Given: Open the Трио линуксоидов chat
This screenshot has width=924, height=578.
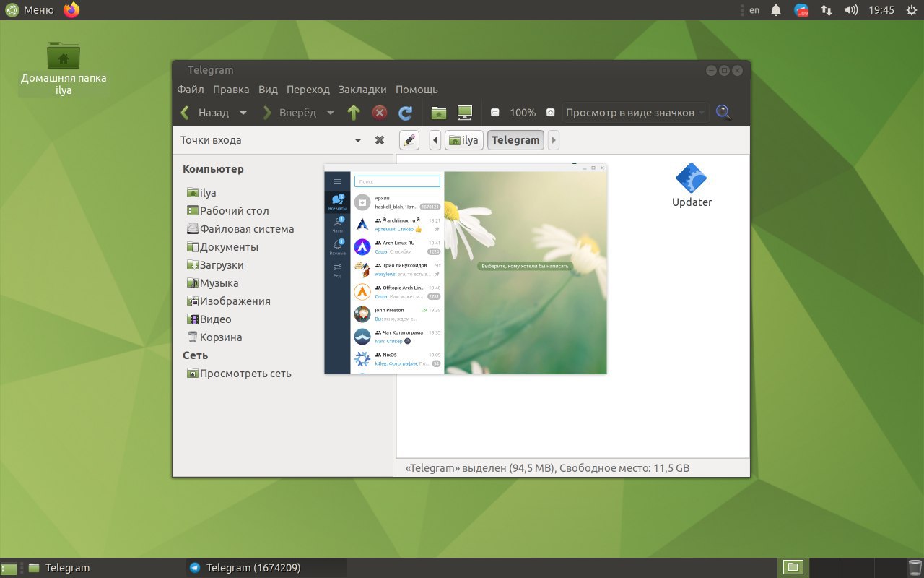Looking at the screenshot, I should (397, 269).
